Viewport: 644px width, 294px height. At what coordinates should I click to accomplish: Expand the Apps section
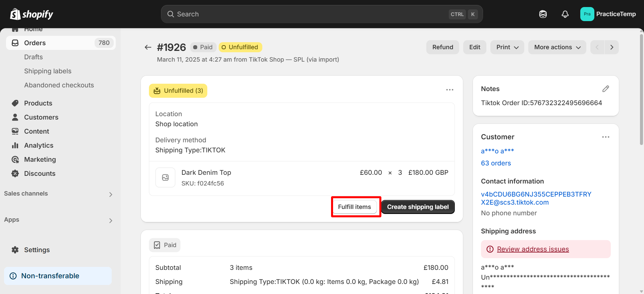pos(110,220)
